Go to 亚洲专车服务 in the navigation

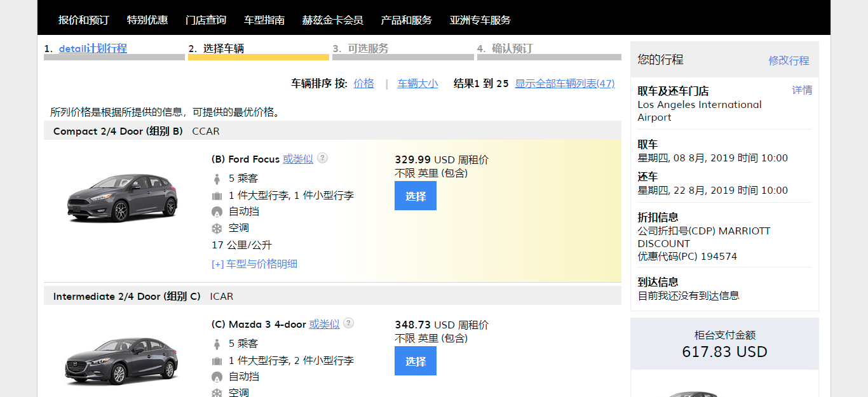click(480, 20)
